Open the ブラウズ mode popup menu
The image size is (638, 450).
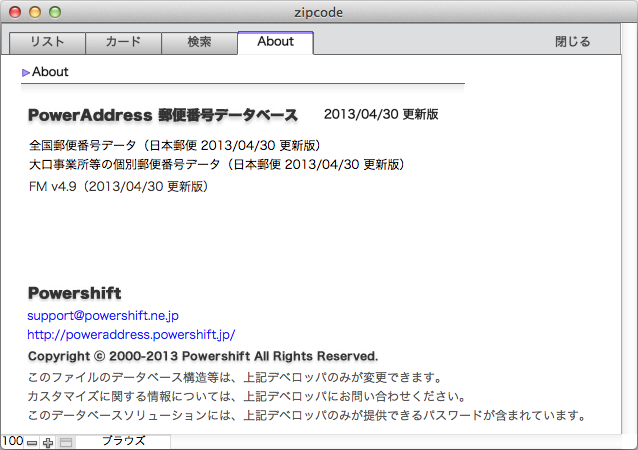tap(123, 441)
